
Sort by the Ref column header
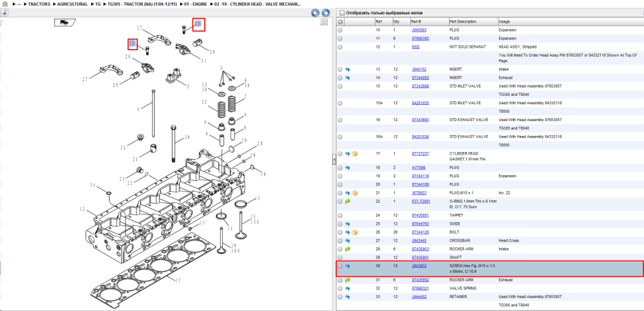[383, 21]
